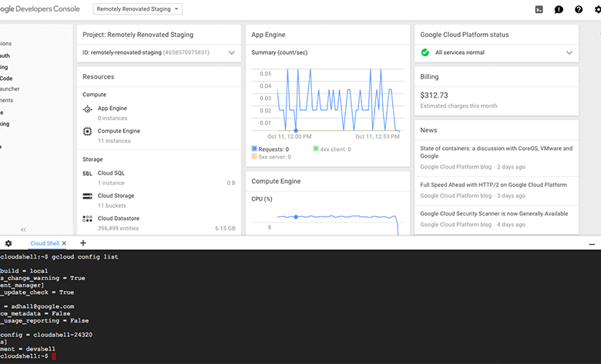
Task: Close the Cloud Shell tab
Action: coord(64,243)
